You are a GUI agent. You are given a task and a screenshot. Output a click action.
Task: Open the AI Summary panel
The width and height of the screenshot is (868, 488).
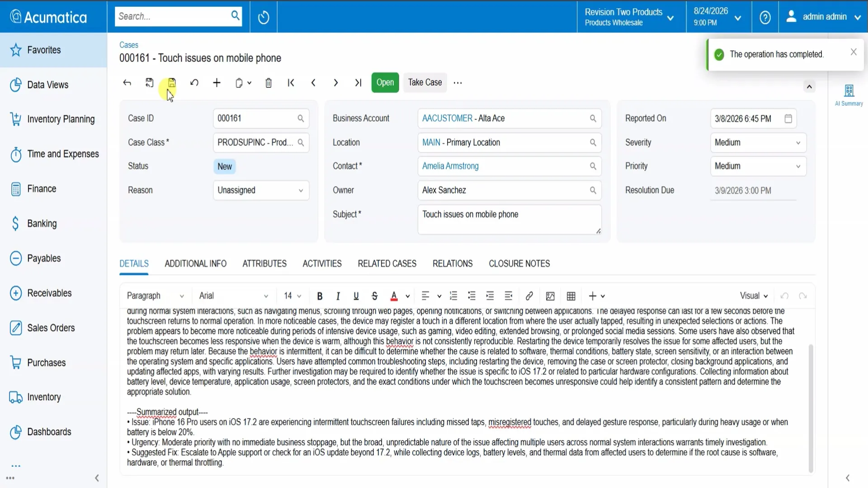click(x=849, y=95)
